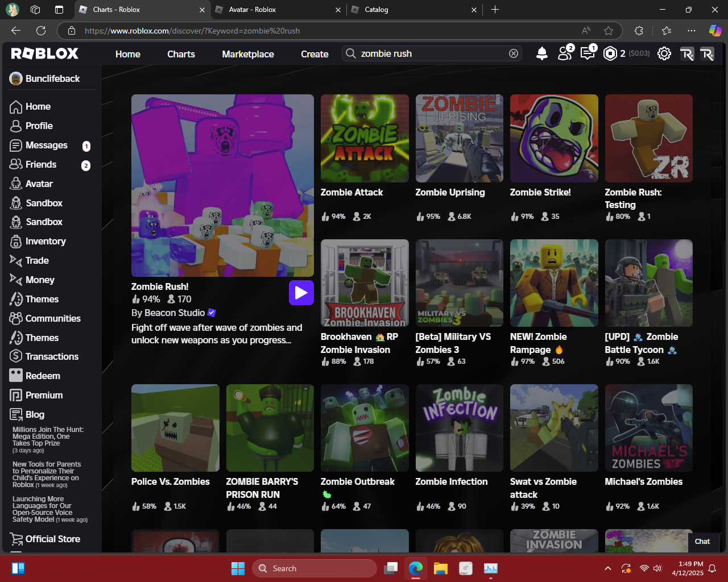Open the Roblox notifications bell
The width and height of the screenshot is (728, 582).
click(x=542, y=53)
